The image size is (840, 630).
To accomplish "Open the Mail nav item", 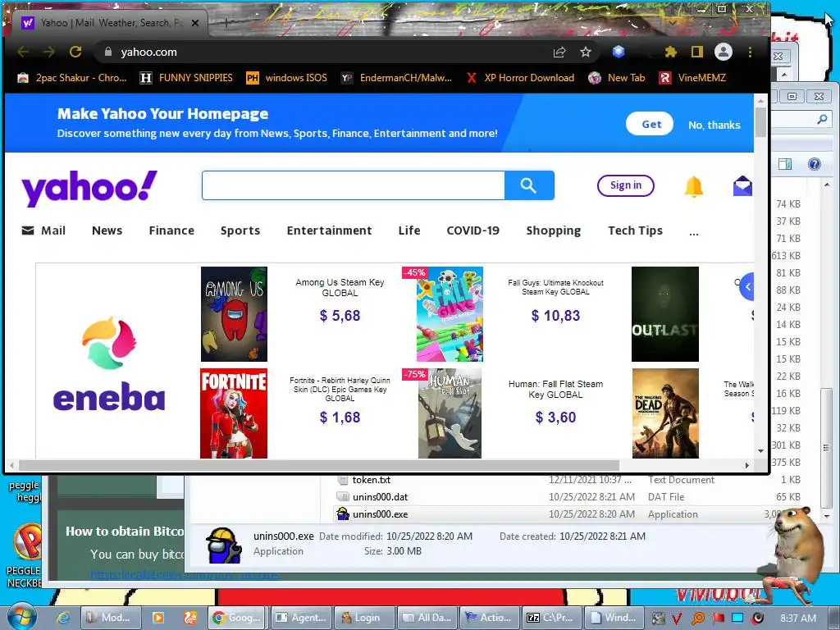I will [43, 231].
